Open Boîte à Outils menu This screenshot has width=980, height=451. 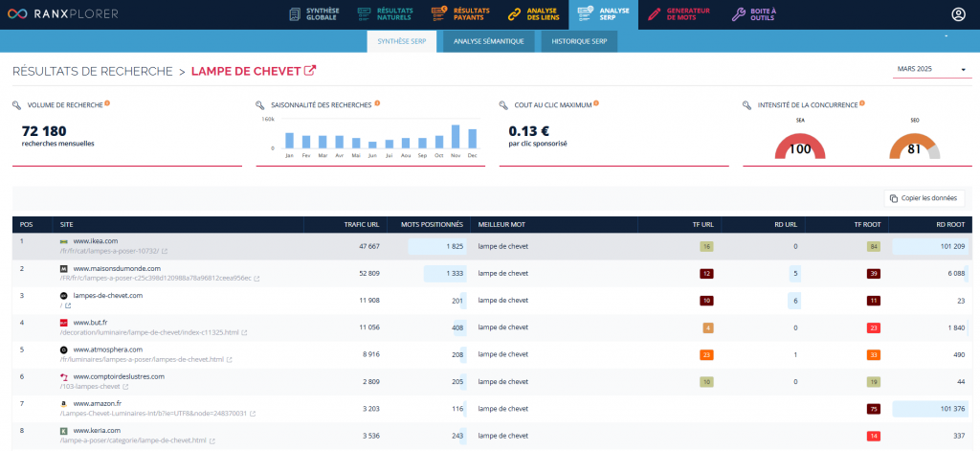[x=754, y=14]
